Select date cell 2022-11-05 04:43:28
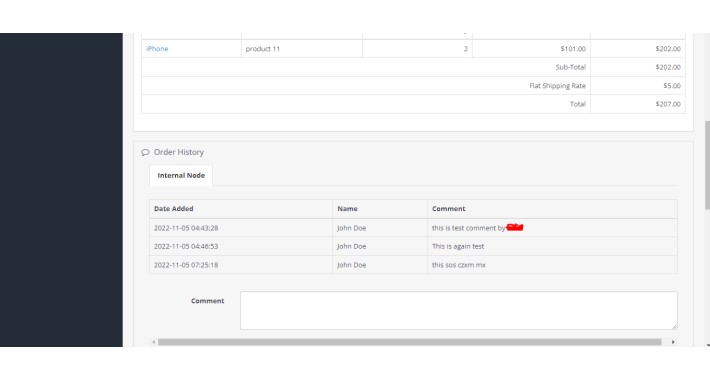710x380 pixels. pyautogui.click(x=186, y=228)
